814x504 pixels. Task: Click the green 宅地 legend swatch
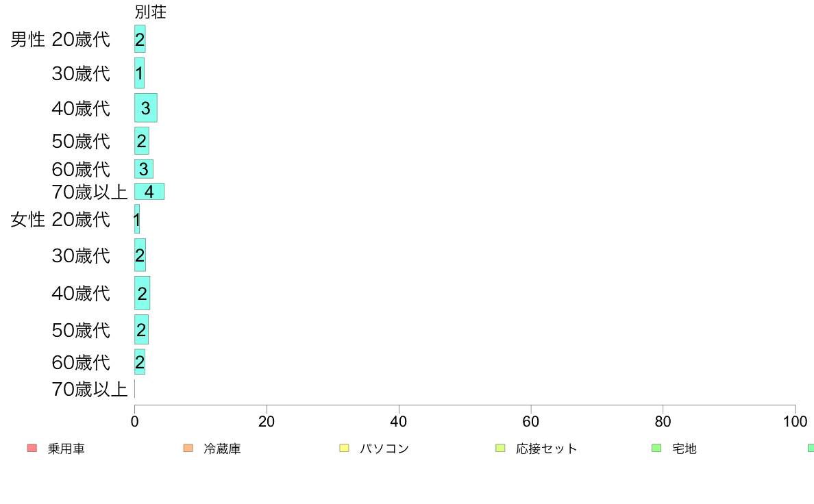pos(656,448)
